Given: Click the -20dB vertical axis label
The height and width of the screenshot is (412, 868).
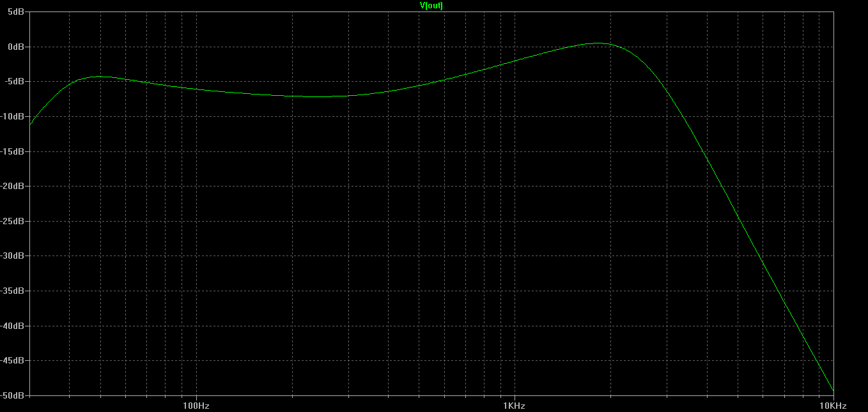Looking at the screenshot, I should coord(13,186).
